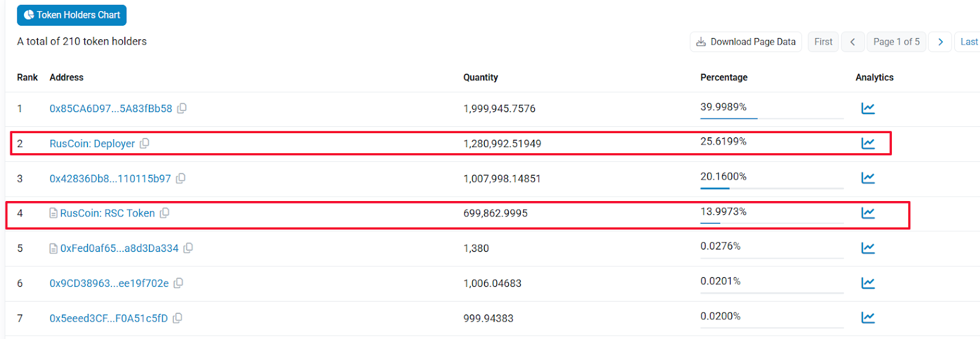The width and height of the screenshot is (980, 339).
Task: View analytics for 0x42836Db8...110115b97 row
Action: point(868,178)
